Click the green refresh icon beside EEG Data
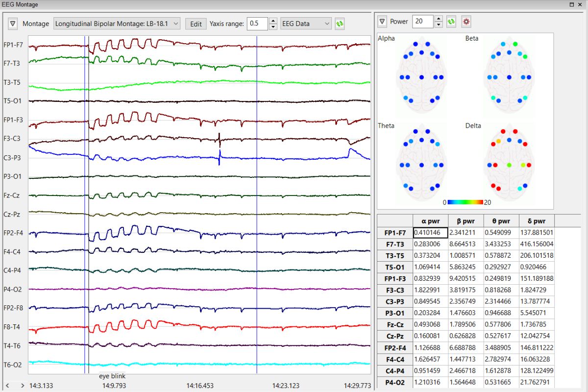 click(x=339, y=24)
